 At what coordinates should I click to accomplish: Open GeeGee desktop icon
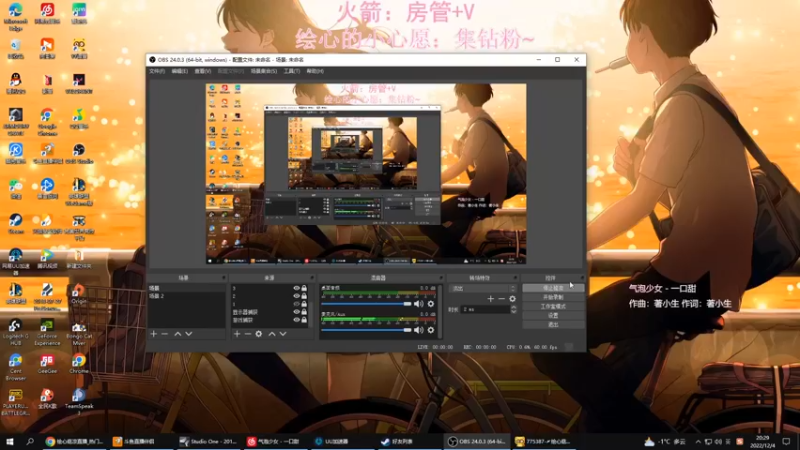[47, 364]
